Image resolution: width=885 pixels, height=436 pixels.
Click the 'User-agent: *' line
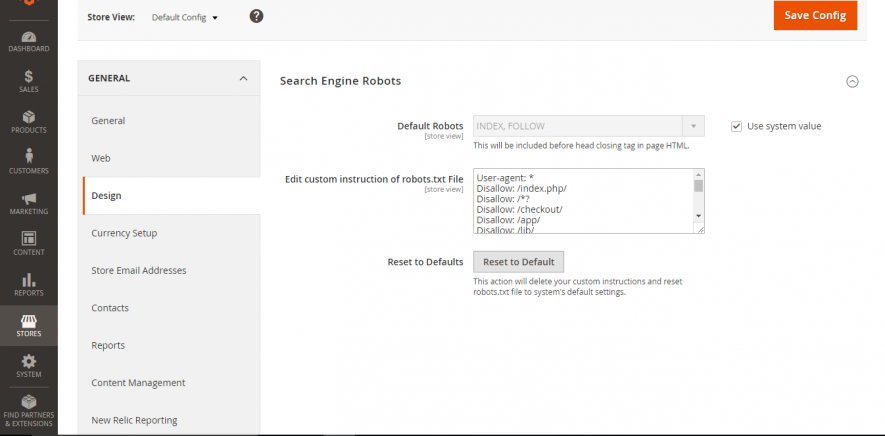(x=505, y=178)
